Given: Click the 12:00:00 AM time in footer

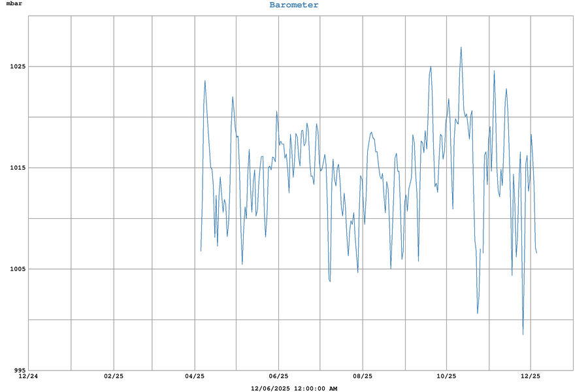Looking at the screenshot, I should point(316,389).
